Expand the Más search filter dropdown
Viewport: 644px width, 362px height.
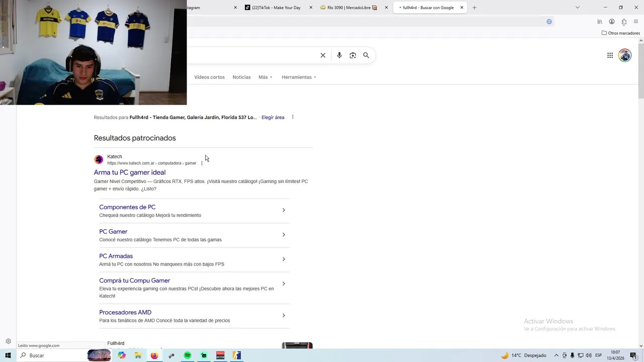[265, 77]
